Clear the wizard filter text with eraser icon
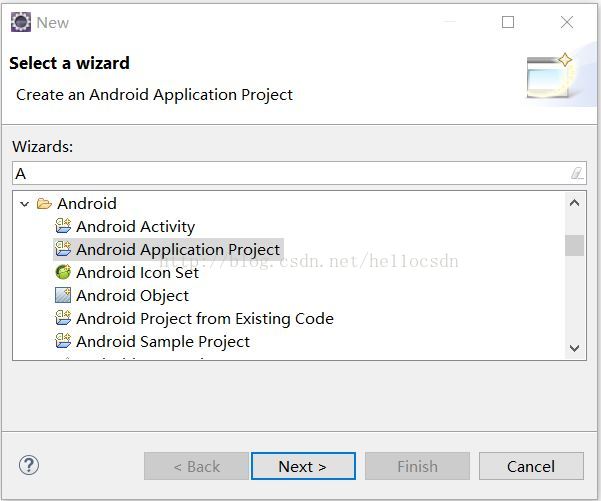 [x=576, y=173]
